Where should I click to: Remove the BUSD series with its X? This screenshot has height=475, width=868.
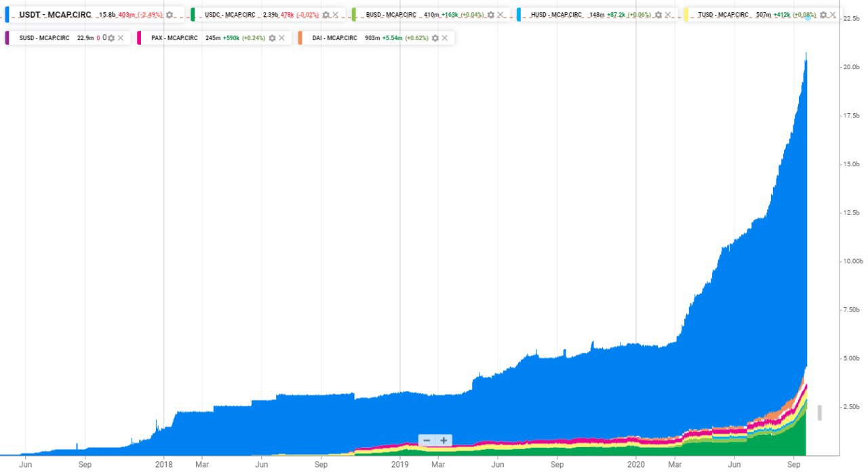[x=500, y=15]
